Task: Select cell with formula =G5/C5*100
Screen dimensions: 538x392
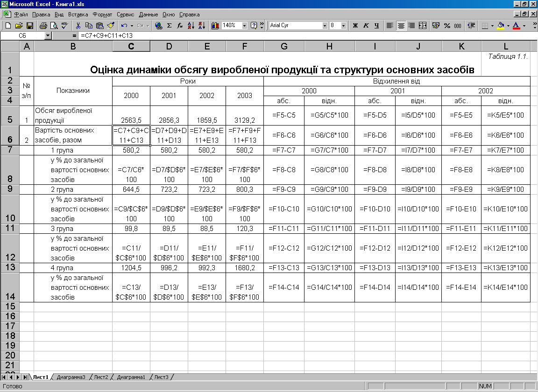Action: 329,116
